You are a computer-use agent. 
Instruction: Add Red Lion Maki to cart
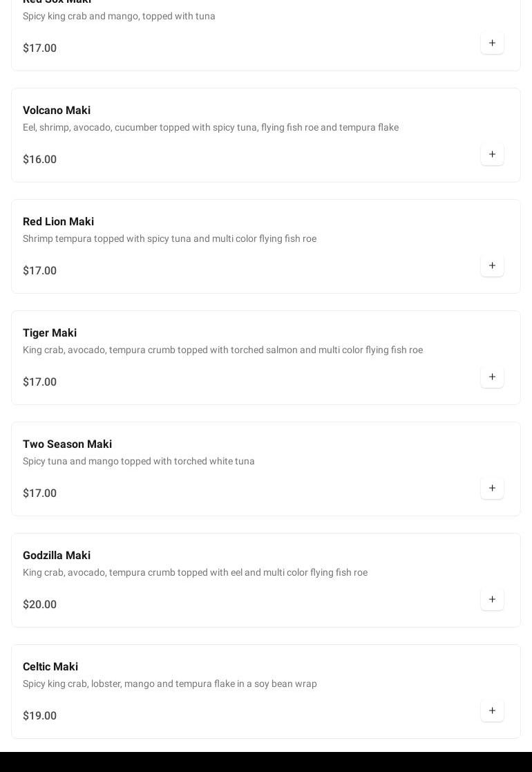(492, 265)
